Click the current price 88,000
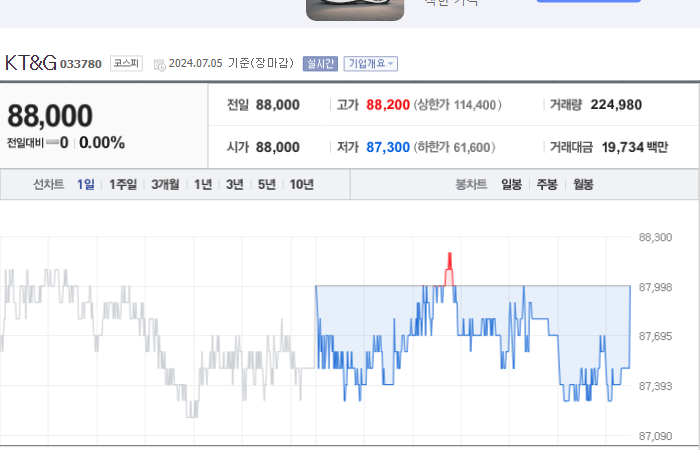700x450 pixels. [50, 116]
